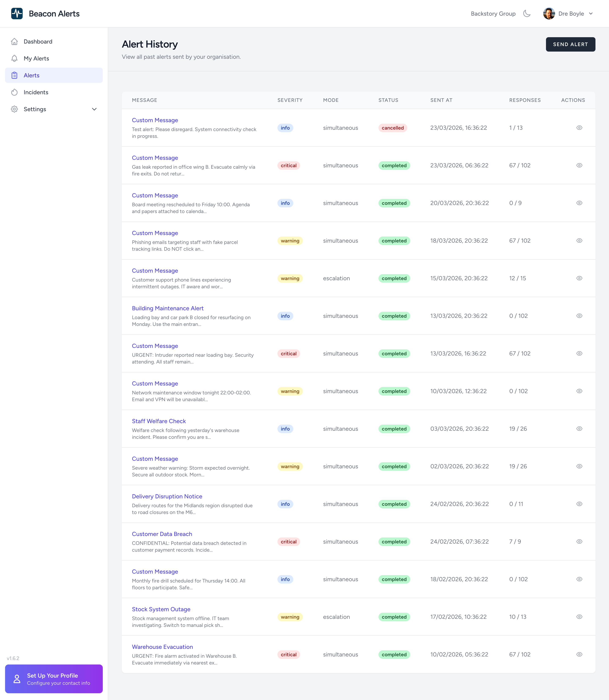Click the Settings gear icon
Viewport: 609px width, 700px height.
tap(14, 109)
